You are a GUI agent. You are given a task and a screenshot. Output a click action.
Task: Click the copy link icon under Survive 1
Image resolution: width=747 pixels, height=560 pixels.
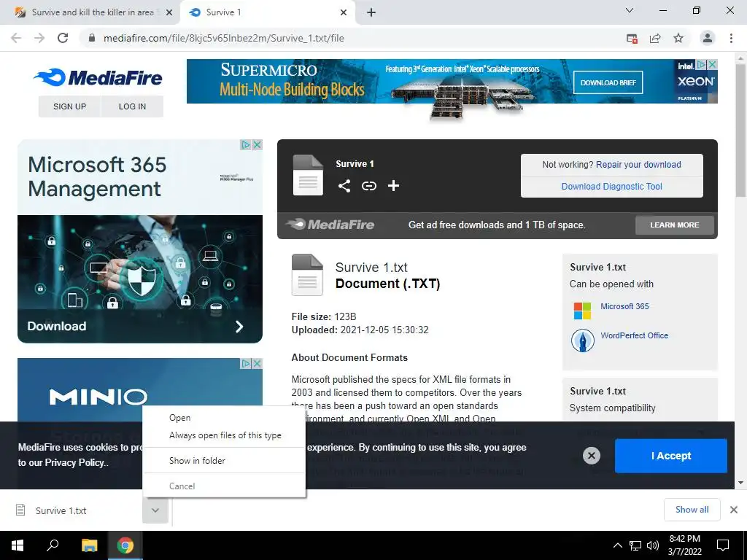[368, 186]
